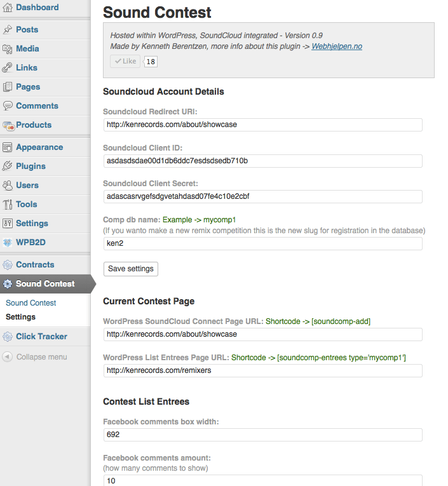Click the Facebook comments box width field
The image size is (448, 486).
[263, 435]
